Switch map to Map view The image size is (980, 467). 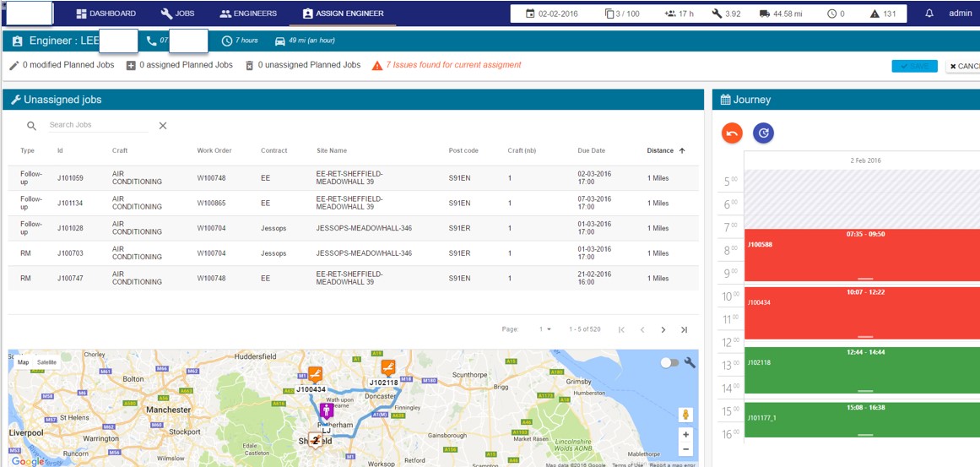(x=23, y=362)
